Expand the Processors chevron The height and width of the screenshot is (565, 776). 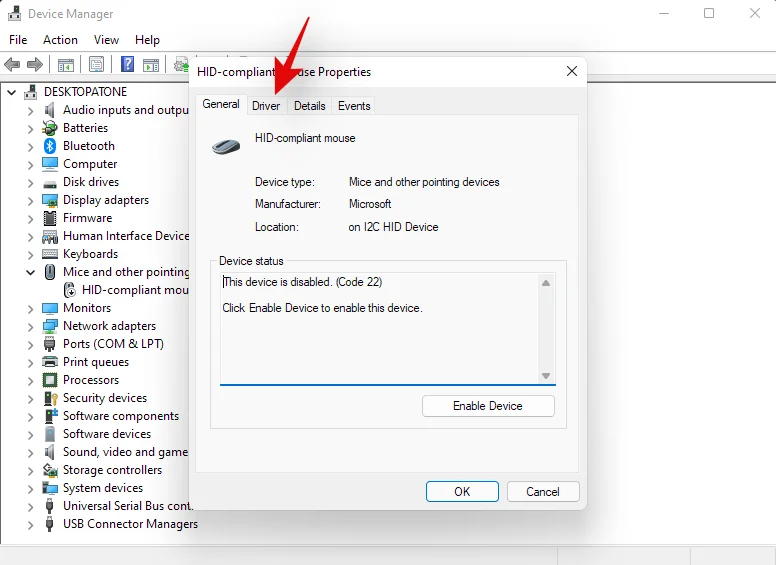pos(30,381)
